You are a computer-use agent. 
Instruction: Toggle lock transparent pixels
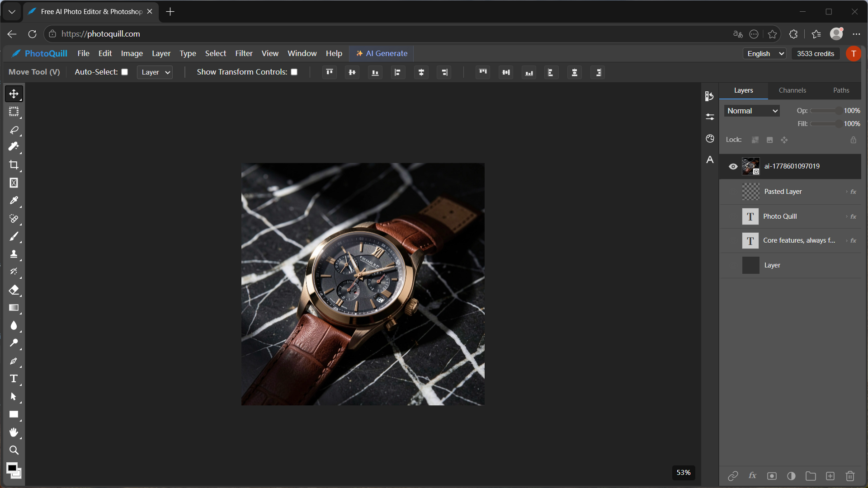pyautogui.click(x=755, y=140)
